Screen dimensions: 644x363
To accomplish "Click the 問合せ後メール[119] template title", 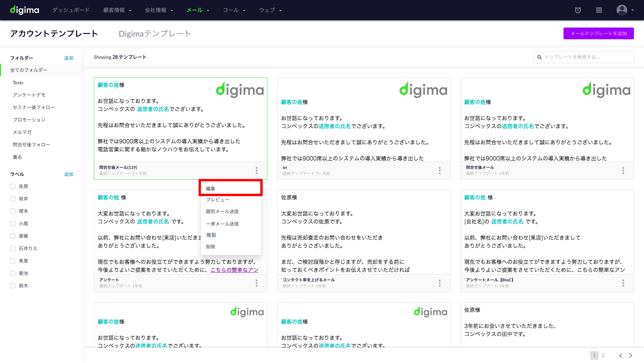I will [x=118, y=168].
